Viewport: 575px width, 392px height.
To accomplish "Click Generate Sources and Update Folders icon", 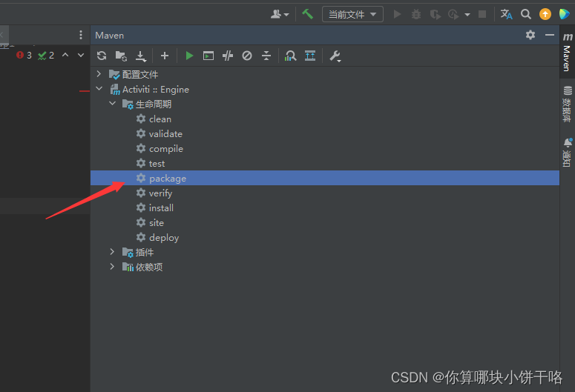I will 121,56.
